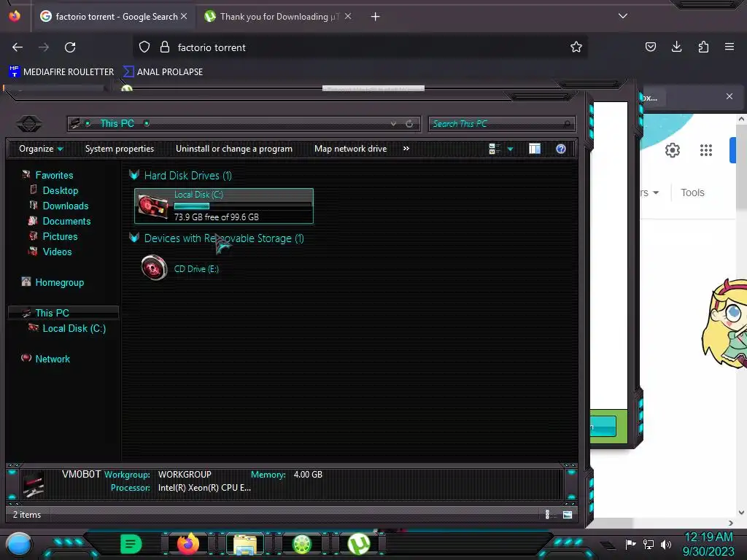
Task: Dismiss the Firefox notification with X
Action: pyautogui.click(x=729, y=97)
